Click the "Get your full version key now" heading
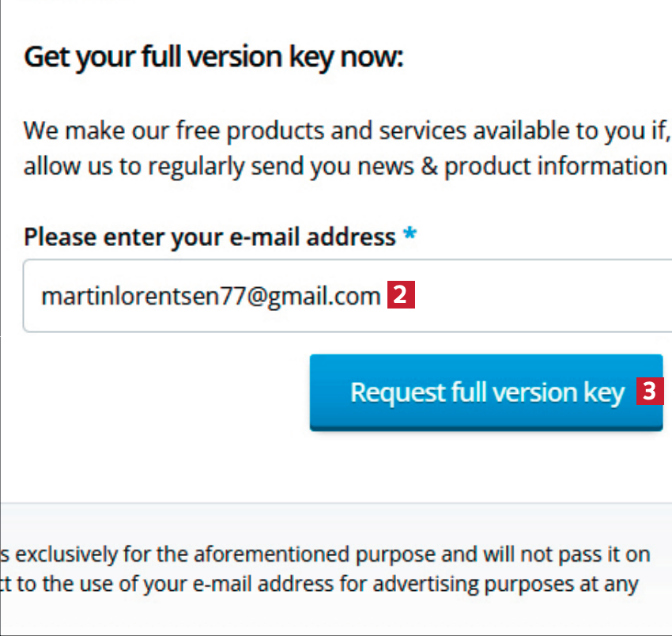The image size is (672, 636). coord(213,58)
